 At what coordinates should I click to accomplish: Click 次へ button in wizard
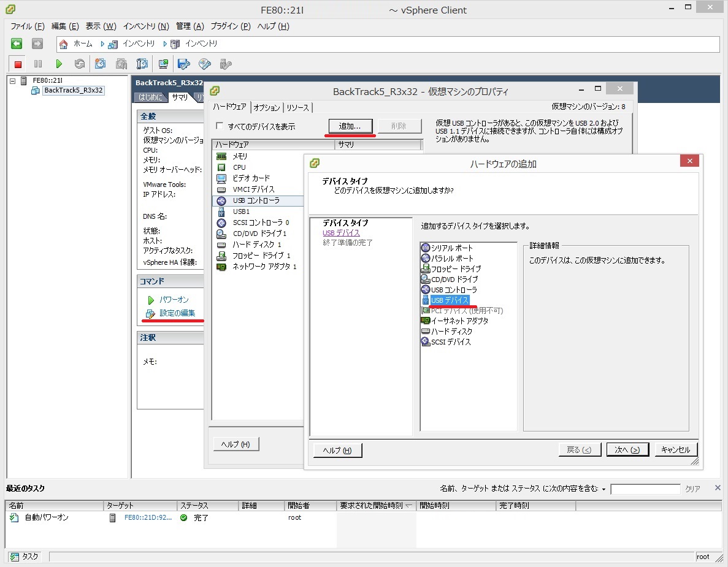(x=627, y=449)
